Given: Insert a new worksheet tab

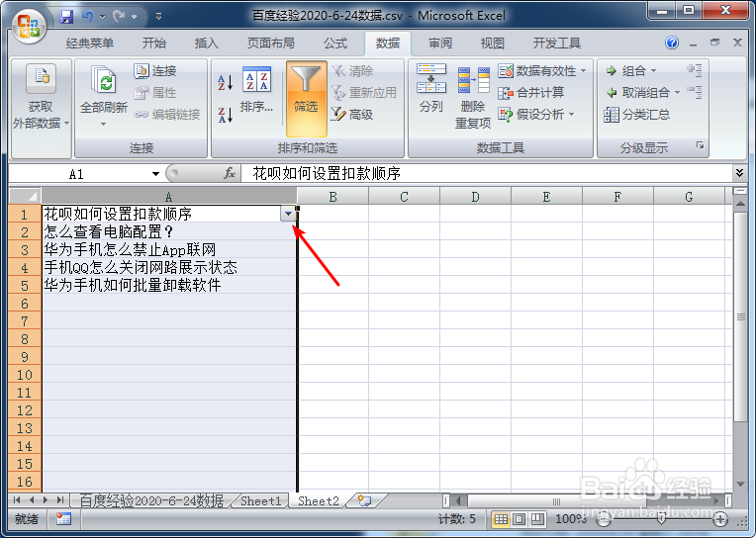Looking at the screenshot, I should click(x=364, y=500).
